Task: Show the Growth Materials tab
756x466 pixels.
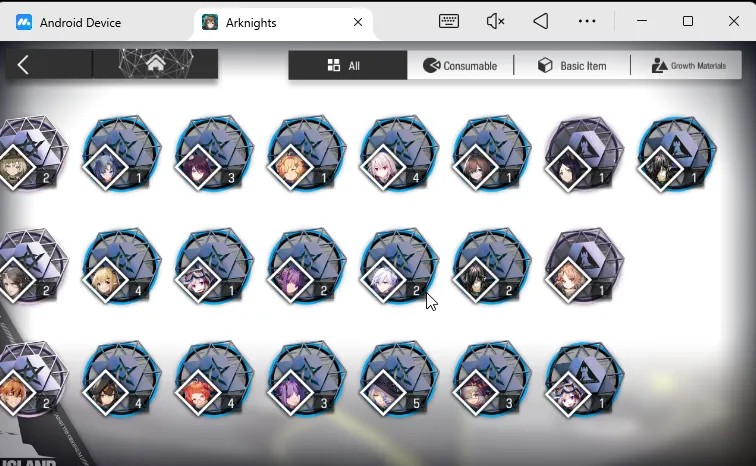Action: point(687,65)
